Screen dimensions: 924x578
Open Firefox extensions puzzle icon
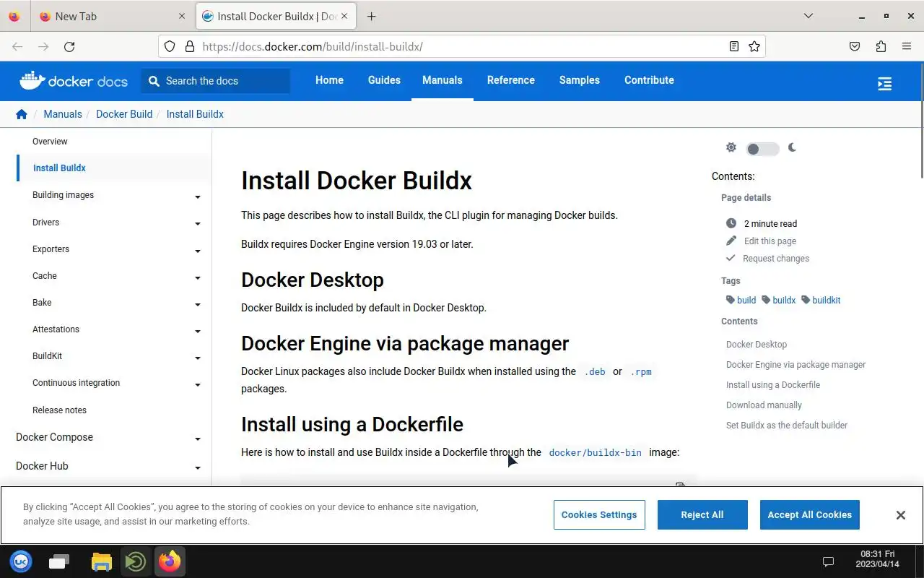(881, 46)
